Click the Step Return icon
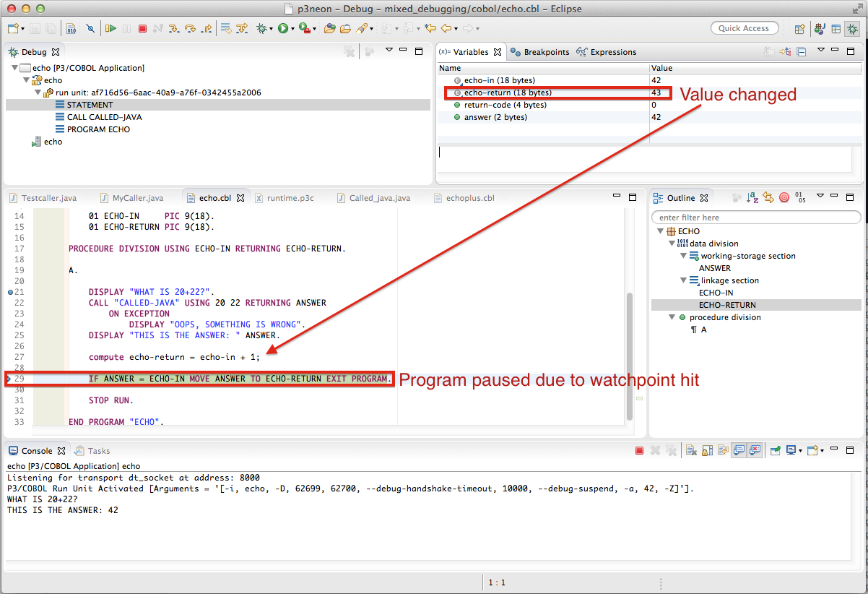The width and height of the screenshot is (868, 594). click(206, 29)
